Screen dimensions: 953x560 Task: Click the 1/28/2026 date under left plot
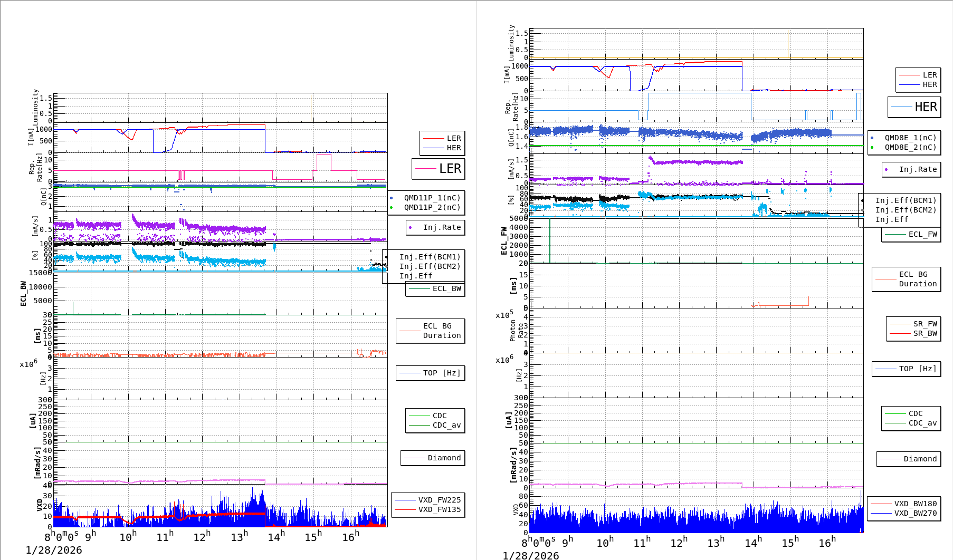click(54, 550)
